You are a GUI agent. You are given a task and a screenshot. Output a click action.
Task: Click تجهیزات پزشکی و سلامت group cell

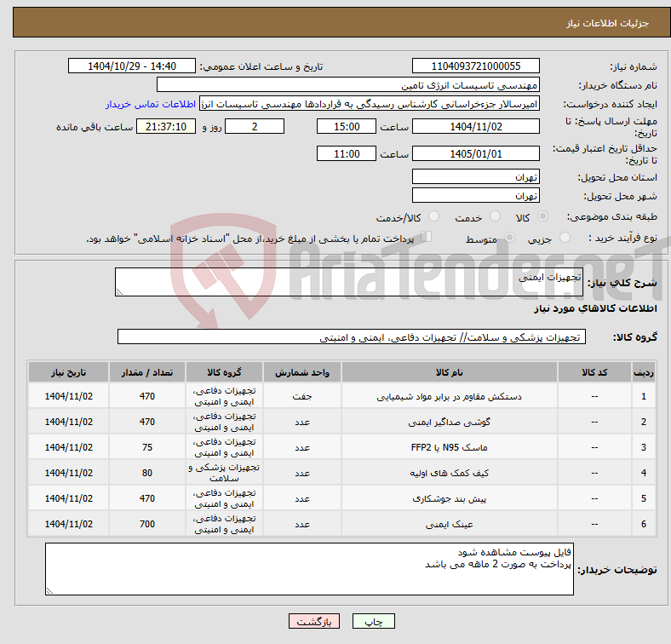(224, 473)
